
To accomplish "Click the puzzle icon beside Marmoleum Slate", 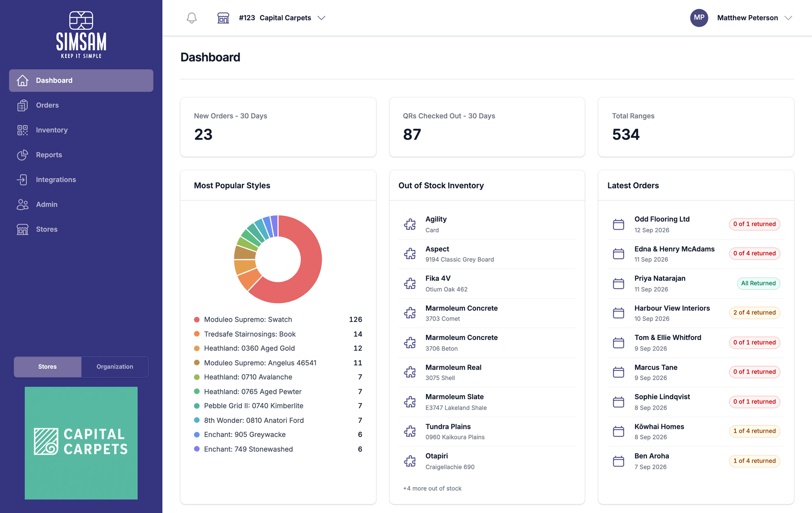I will [x=410, y=402].
